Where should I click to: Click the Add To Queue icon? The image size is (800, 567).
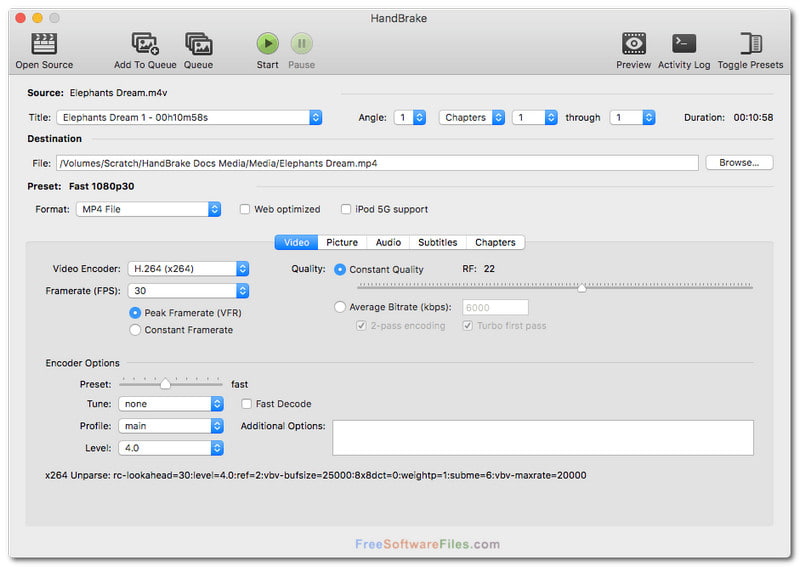click(145, 44)
